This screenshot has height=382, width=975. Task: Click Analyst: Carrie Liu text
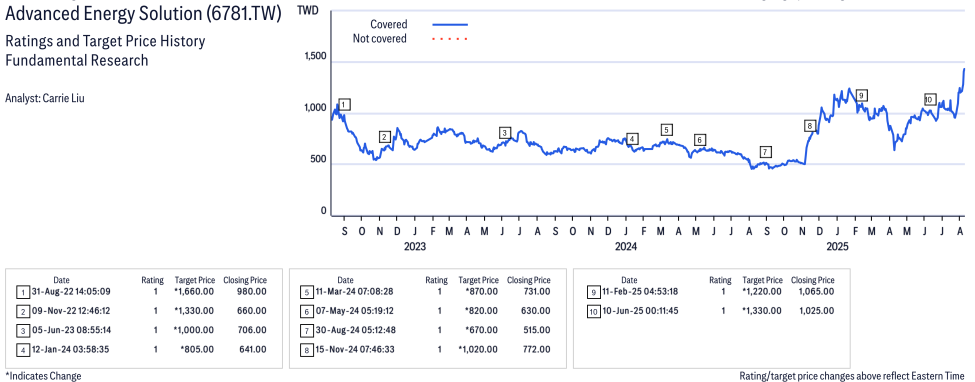tap(45, 98)
